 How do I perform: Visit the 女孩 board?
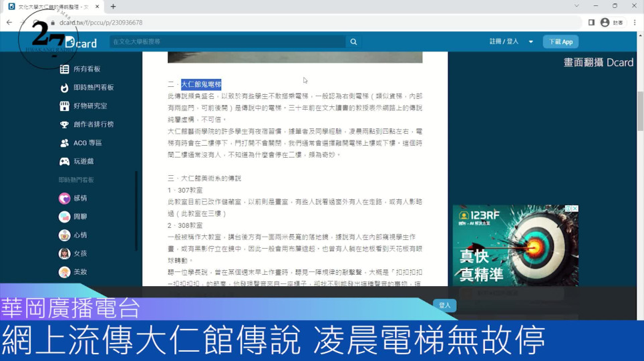[79, 253]
